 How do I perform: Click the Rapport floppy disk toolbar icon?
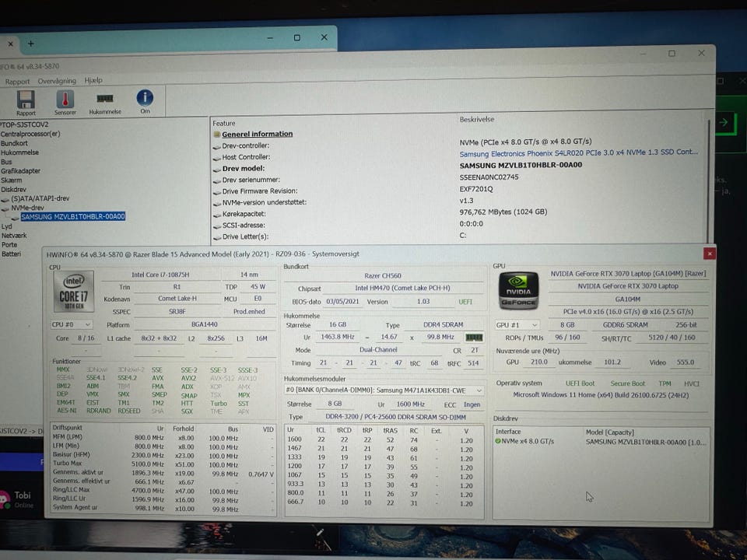26,100
